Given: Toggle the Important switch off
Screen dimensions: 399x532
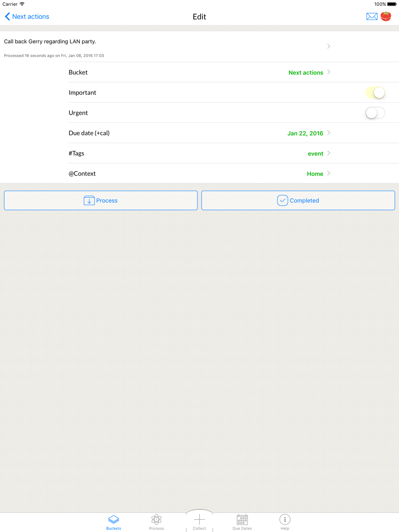Looking at the screenshot, I should pos(375,93).
